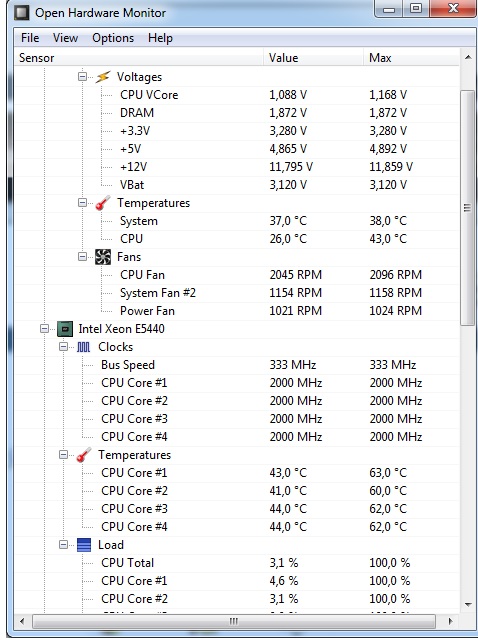The width and height of the screenshot is (478, 640).
Task: Click the Fans icon
Action: 103,257
